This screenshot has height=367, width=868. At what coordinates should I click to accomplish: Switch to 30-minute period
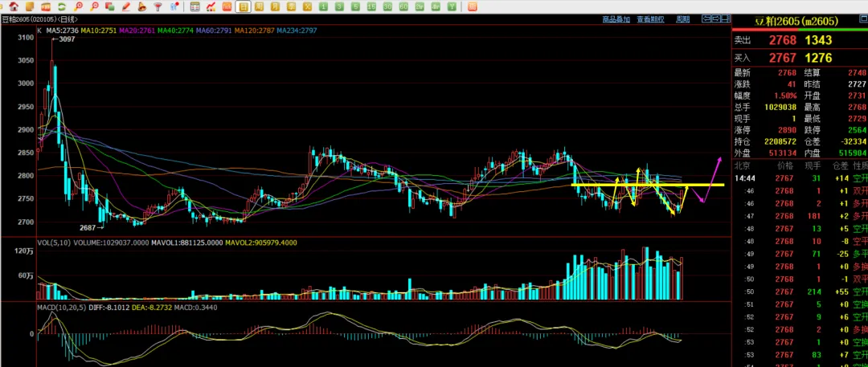pos(387,6)
